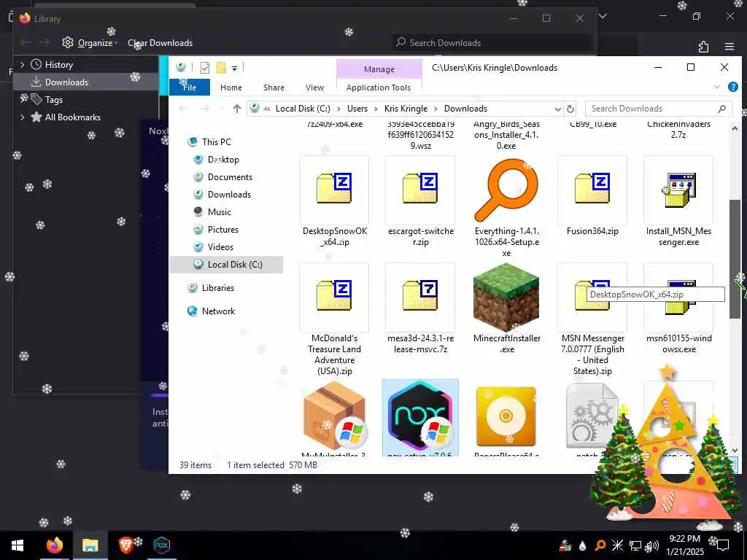Open the Application Tools tab
Viewport: 747px width, 560px height.
[379, 87]
